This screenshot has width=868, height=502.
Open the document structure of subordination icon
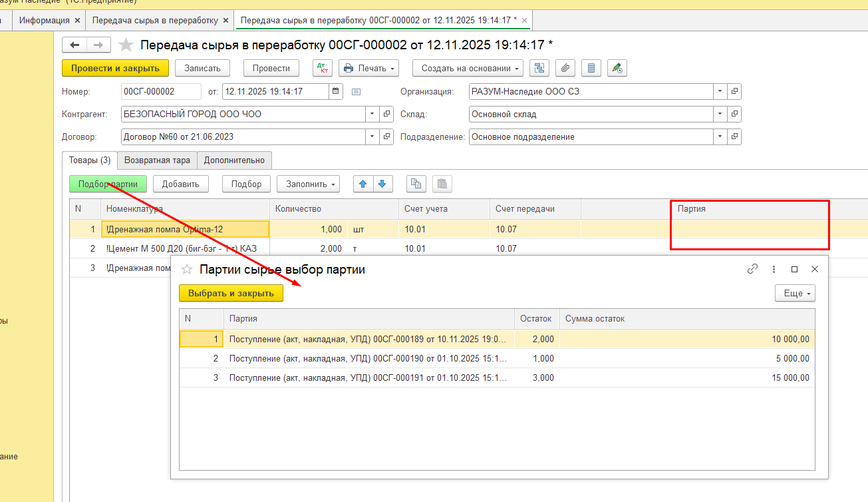tap(539, 68)
